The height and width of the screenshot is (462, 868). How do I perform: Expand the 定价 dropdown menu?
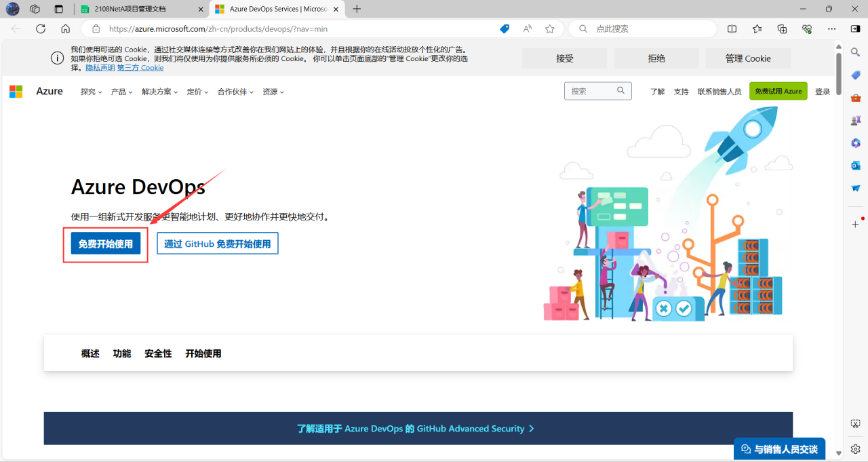(197, 92)
